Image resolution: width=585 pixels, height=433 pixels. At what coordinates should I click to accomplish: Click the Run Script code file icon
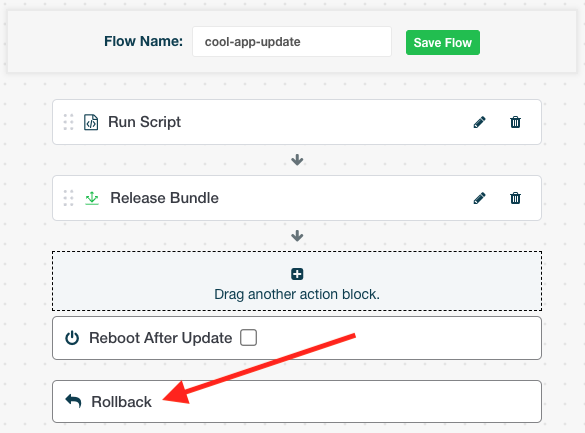click(91, 122)
